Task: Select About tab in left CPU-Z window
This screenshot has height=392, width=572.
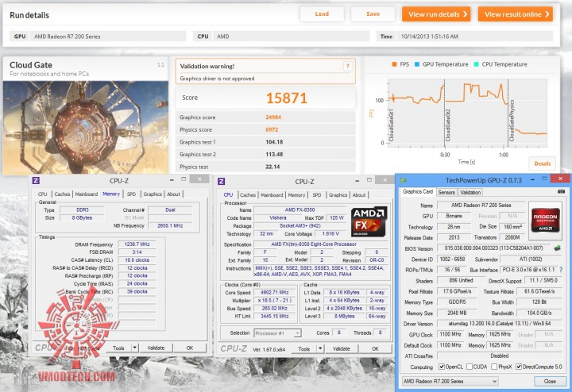Action: (x=174, y=194)
